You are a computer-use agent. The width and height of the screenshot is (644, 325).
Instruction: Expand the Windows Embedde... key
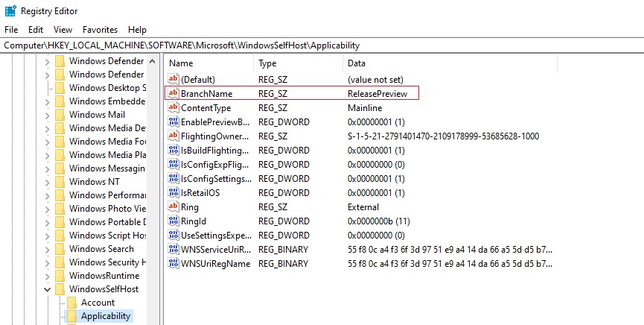tap(47, 101)
